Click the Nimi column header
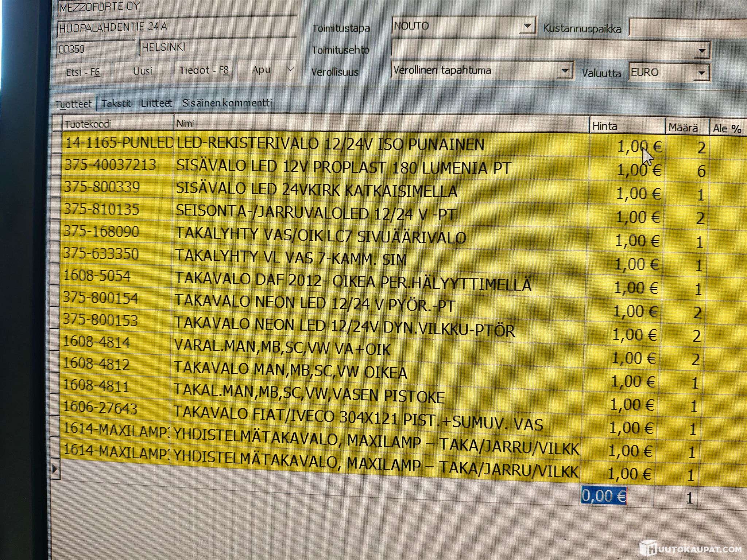Screen dimensions: 747x560 pyautogui.click(x=382, y=124)
